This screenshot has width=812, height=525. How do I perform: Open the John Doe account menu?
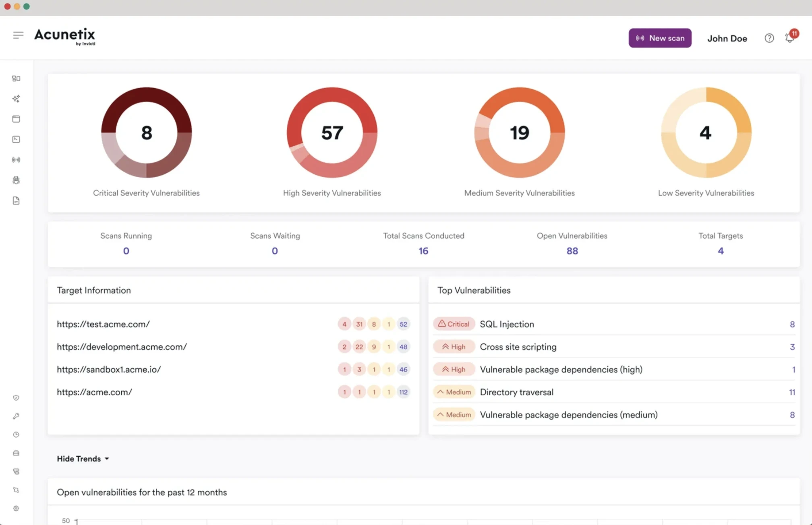click(x=727, y=38)
